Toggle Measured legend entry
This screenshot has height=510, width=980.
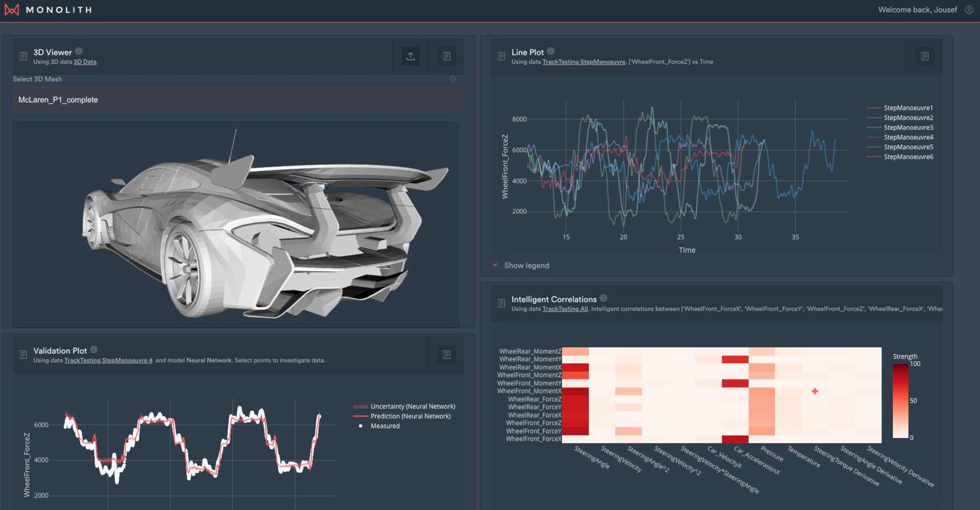(379, 426)
